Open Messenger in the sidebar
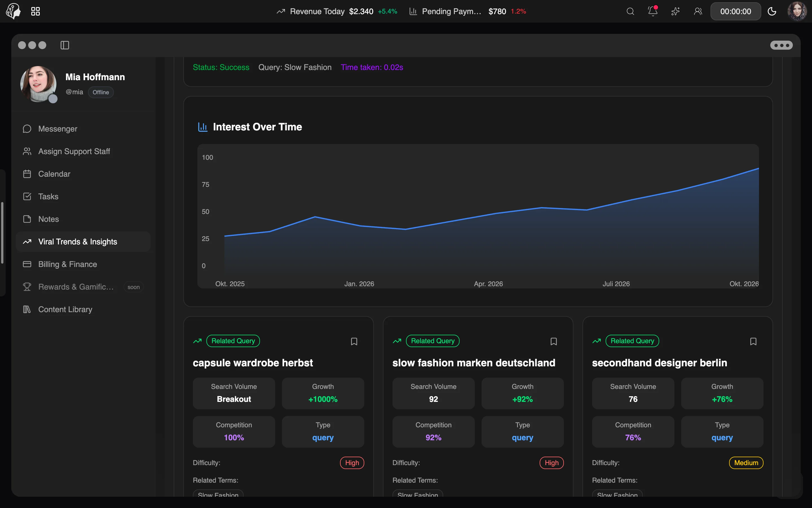The width and height of the screenshot is (812, 508). (x=83, y=129)
